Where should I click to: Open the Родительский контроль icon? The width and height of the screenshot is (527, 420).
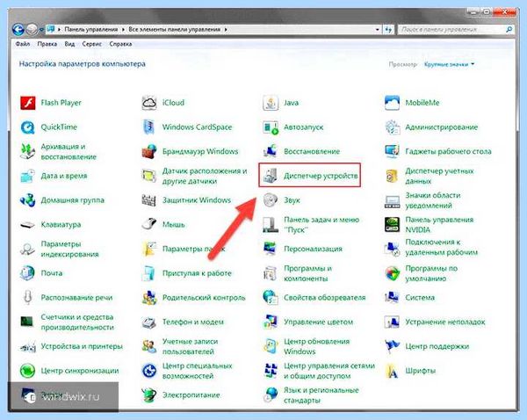(x=149, y=298)
